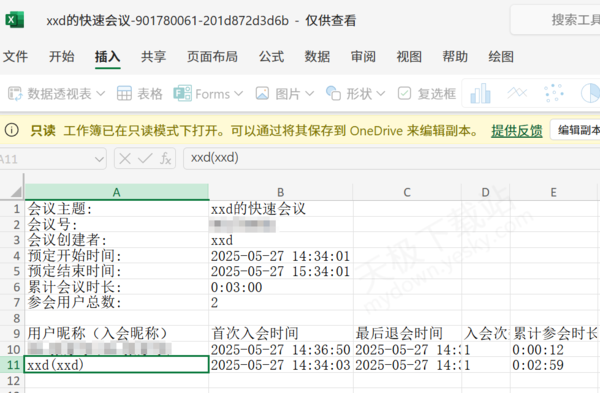The image size is (600, 393).
Task: Expand the 图片 dropdown arrow
Action: pyautogui.click(x=310, y=93)
